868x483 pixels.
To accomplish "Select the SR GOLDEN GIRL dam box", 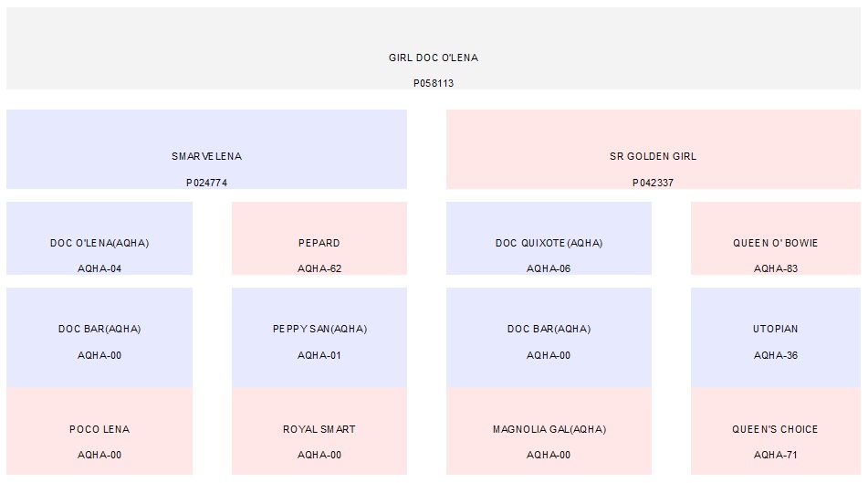I will (653, 156).
